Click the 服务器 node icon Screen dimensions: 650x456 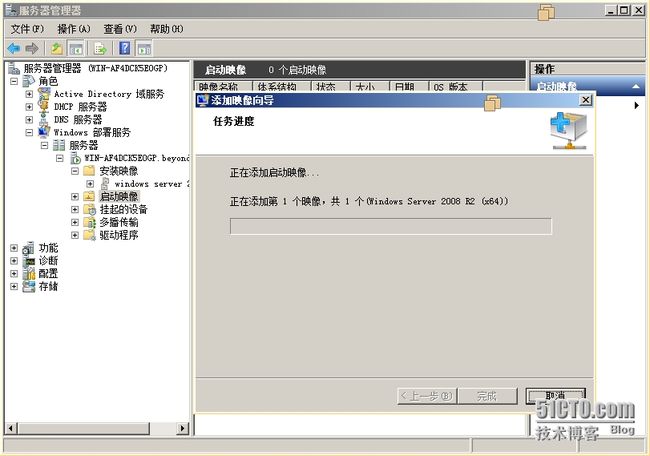(59, 145)
